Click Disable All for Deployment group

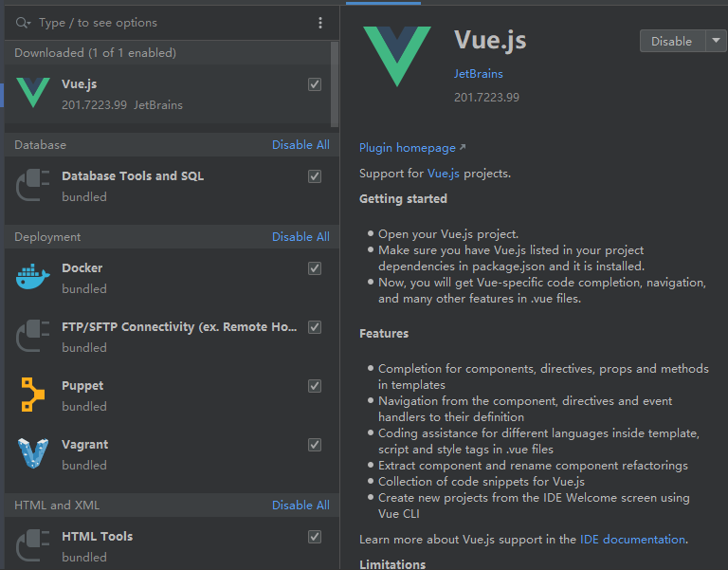click(300, 237)
